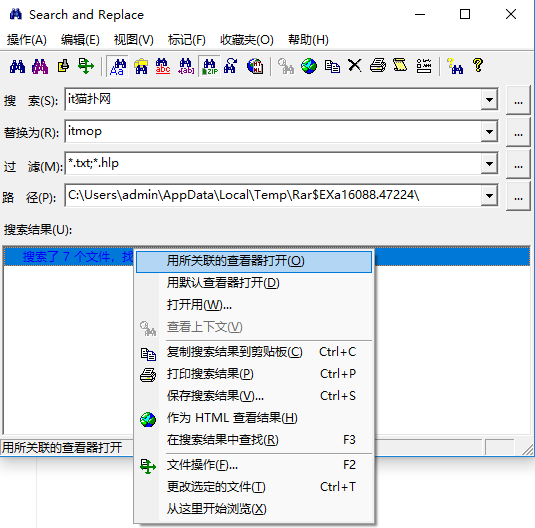The image size is (535, 528).
Task: Toggle the case sensitive Aa search option
Action: click(117, 66)
